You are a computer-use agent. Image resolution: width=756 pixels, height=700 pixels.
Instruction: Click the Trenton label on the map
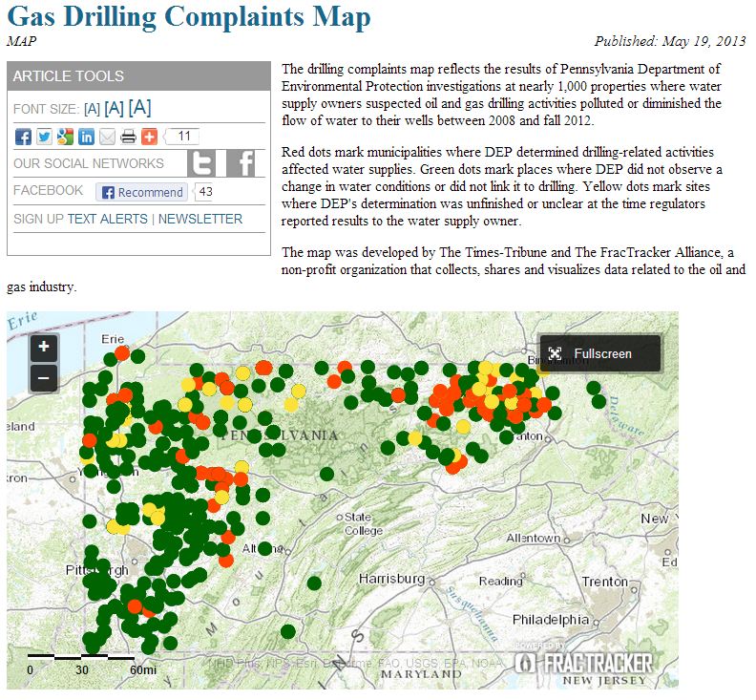[x=604, y=582]
